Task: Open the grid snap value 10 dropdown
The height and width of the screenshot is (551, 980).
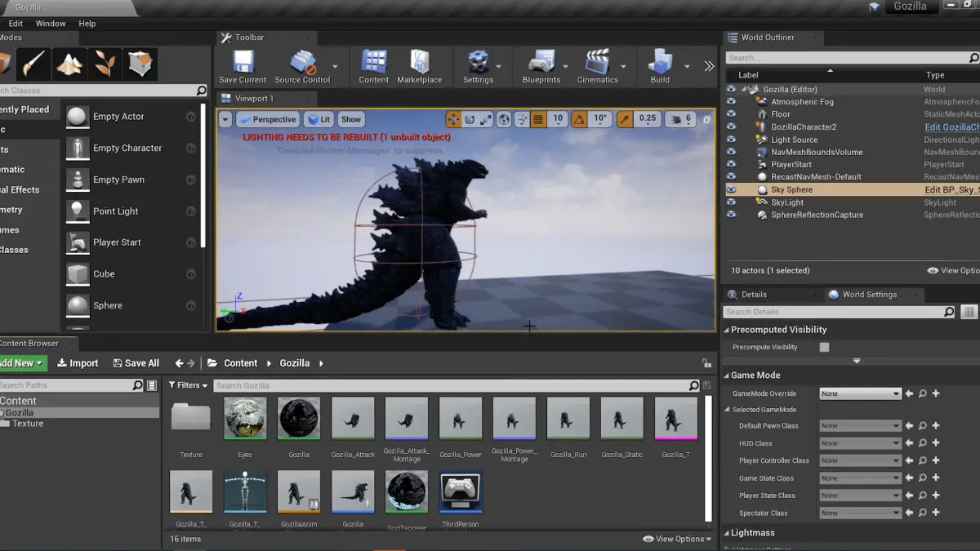Action: point(558,119)
